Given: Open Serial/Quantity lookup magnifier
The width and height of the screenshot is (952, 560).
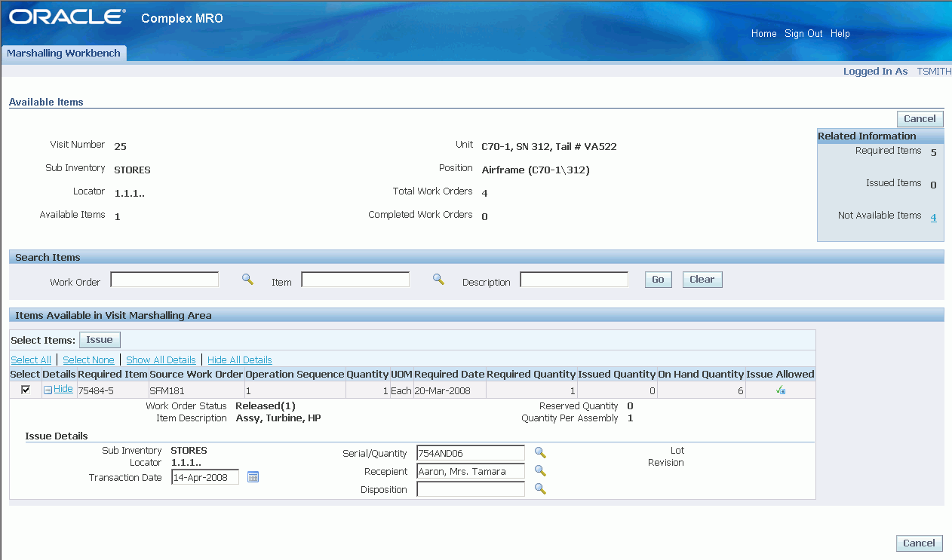Looking at the screenshot, I should (x=540, y=452).
